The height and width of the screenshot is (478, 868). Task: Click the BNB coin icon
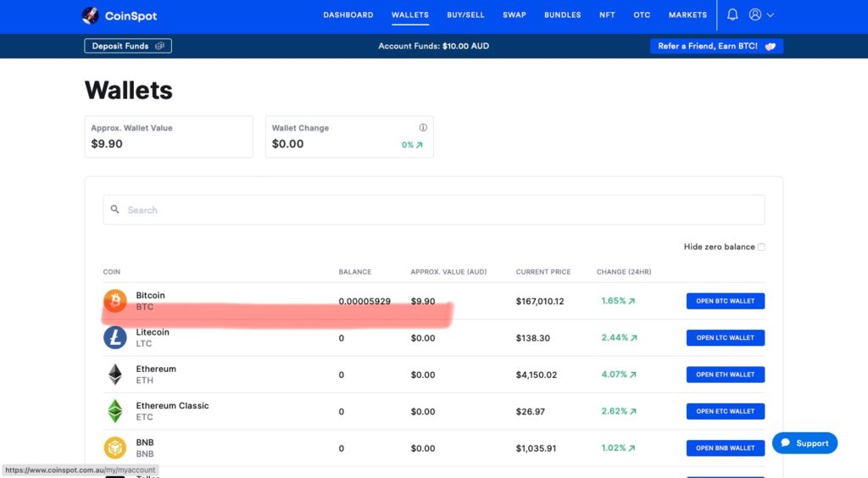pyautogui.click(x=115, y=448)
